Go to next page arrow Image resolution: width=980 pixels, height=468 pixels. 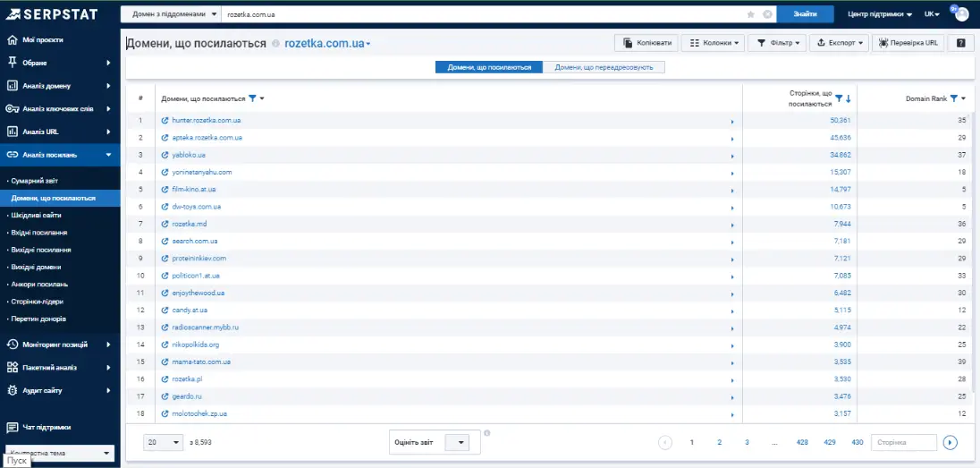click(950, 442)
